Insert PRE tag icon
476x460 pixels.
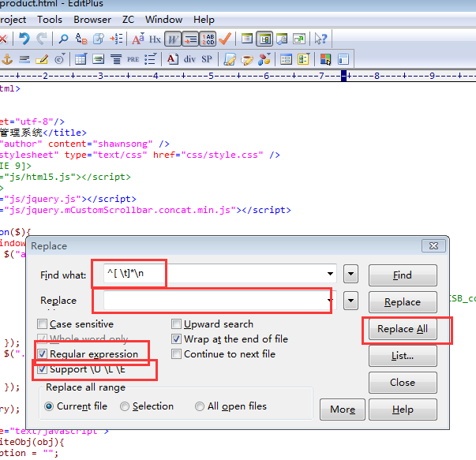(x=133, y=59)
